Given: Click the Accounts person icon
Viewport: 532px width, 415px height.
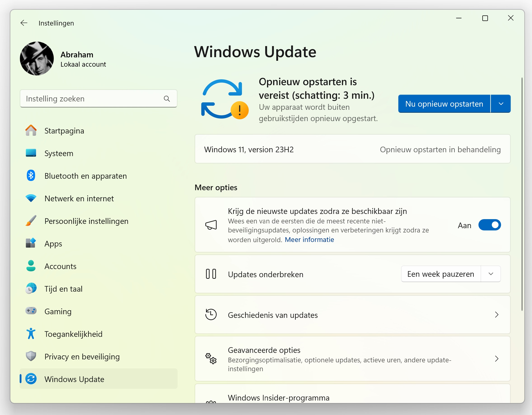Looking at the screenshot, I should click(31, 266).
